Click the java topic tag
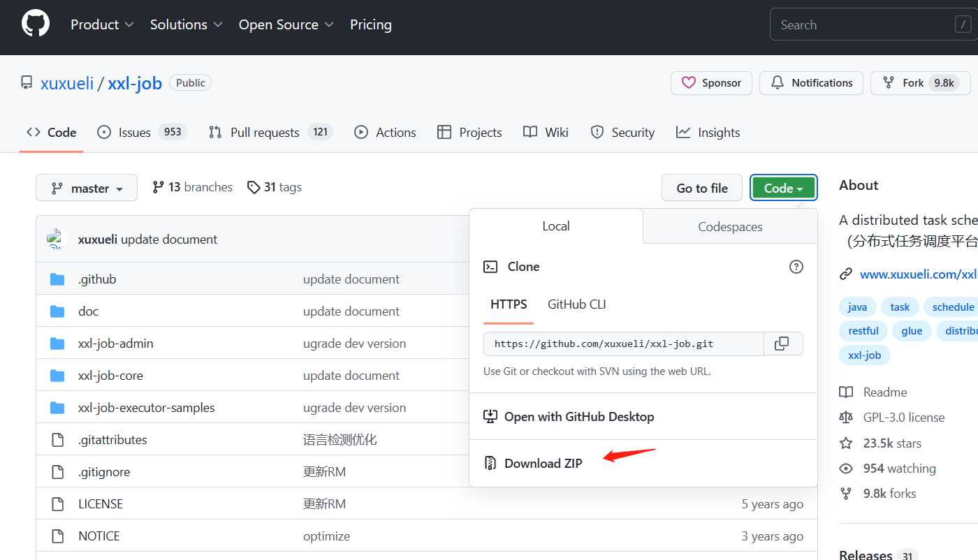 click(858, 307)
